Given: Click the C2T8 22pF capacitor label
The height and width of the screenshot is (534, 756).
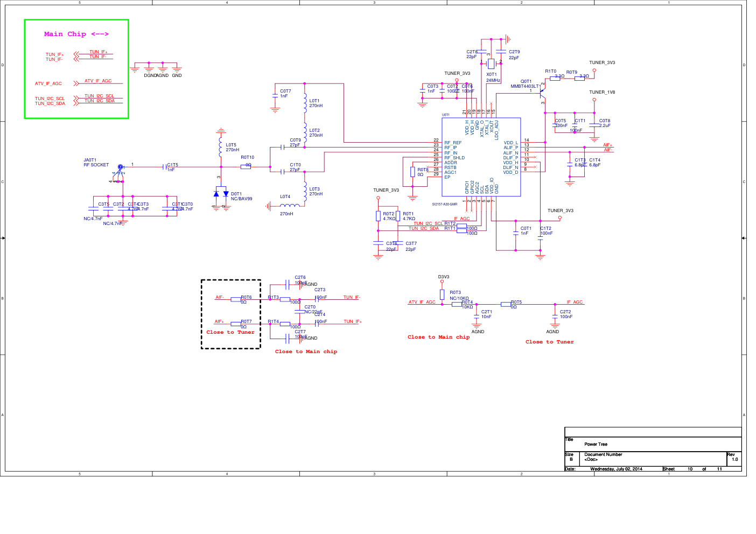Looking at the screenshot, I should point(472,54).
